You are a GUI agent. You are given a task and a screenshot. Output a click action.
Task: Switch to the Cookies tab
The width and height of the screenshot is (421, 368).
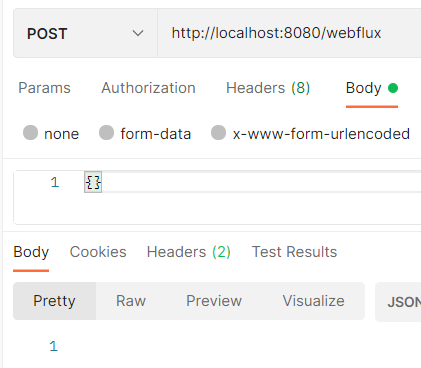(98, 252)
